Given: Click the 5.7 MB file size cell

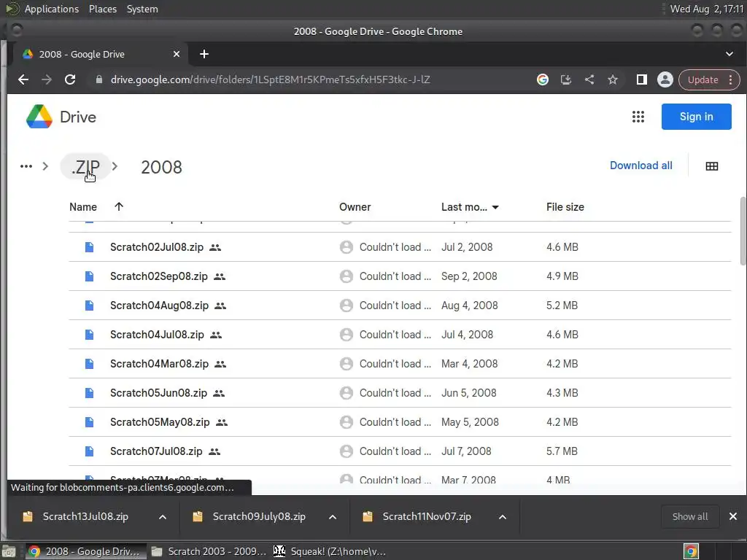Looking at the screenshot, I should (562, 451).
